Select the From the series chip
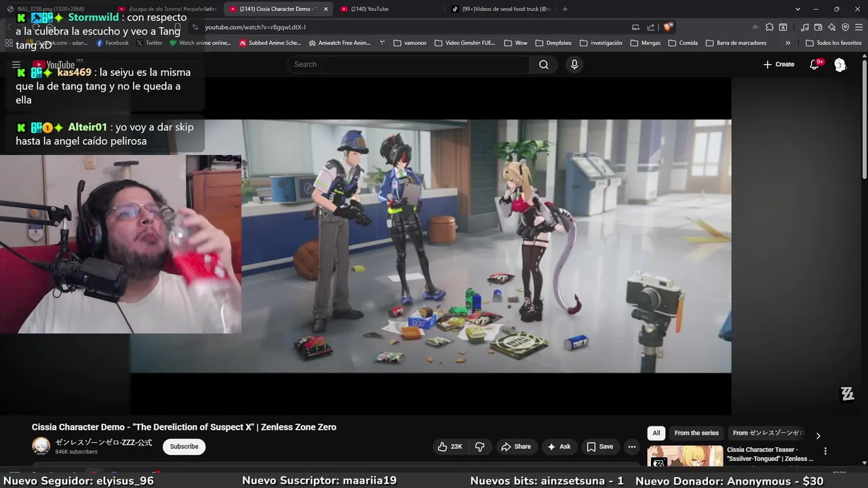The width and height of the screenshot is (868, 488). coord(696,433)
